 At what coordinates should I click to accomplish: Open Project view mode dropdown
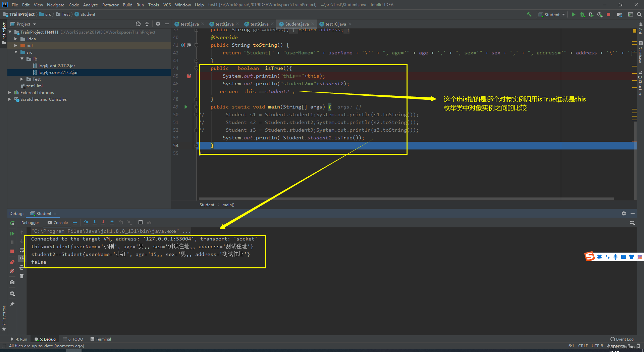pyautogui.click(x=23, y=24)
